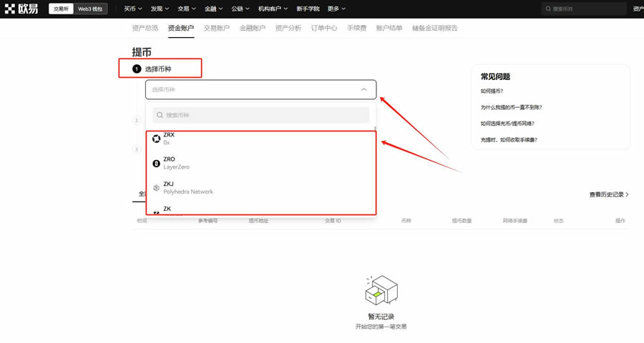
Task: Collapse the 选择币种 dropdown chevron
Action: click(364, 90)
